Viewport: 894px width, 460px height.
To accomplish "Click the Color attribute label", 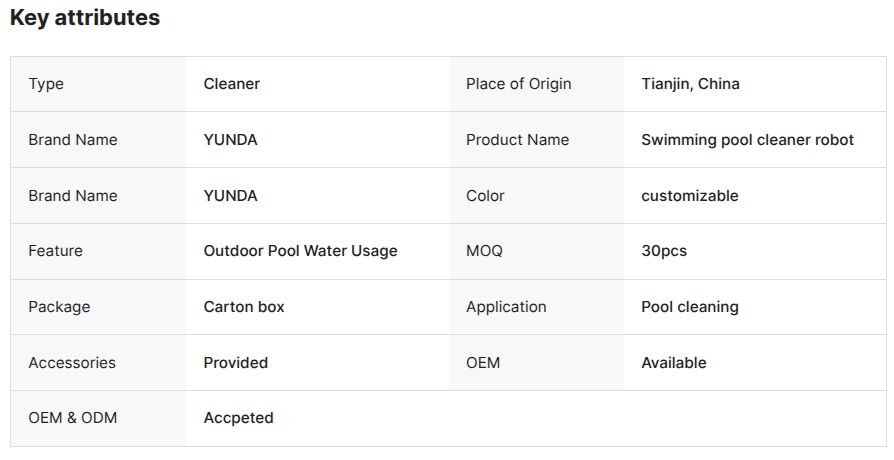I will tap(485, 196).
